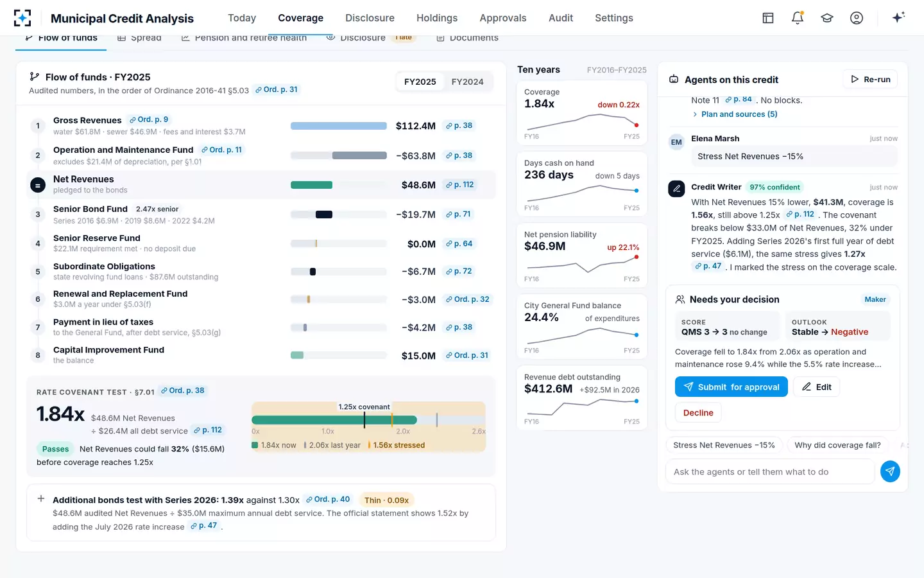Open the Approvals tab
The height and width of the screenshot is (578, 924).
click(x=503, y=18)
